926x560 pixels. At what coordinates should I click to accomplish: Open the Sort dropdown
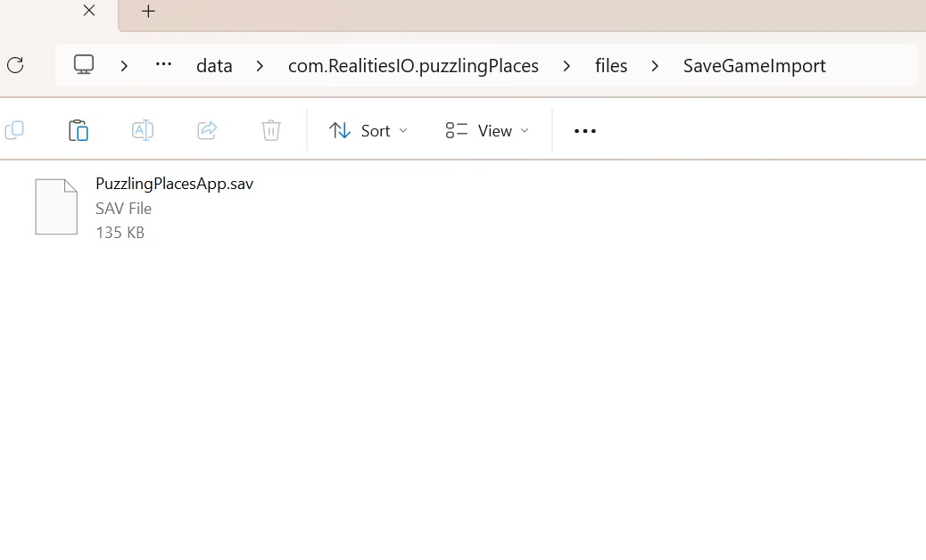click(x=368, y=130)
